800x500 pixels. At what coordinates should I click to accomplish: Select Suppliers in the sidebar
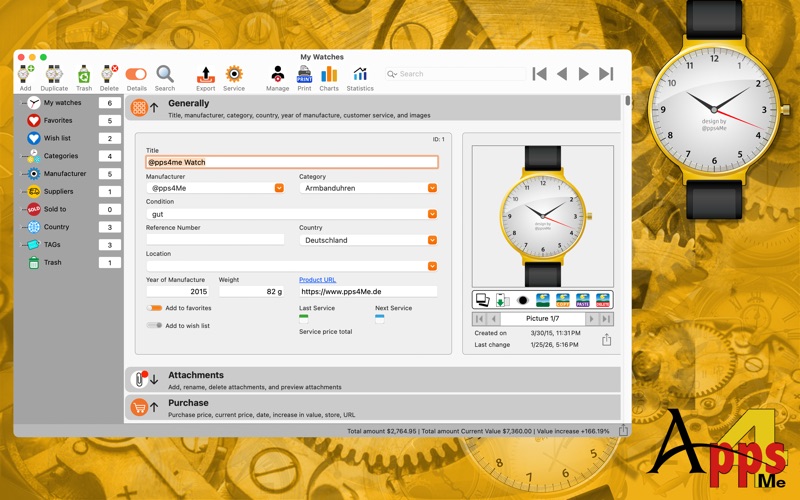click(58, 191)
